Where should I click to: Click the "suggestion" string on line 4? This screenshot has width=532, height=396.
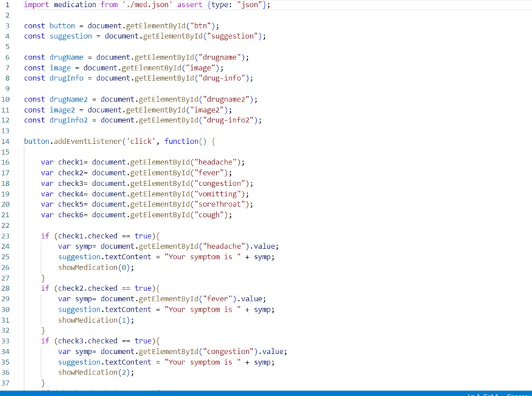pos(232,36)
